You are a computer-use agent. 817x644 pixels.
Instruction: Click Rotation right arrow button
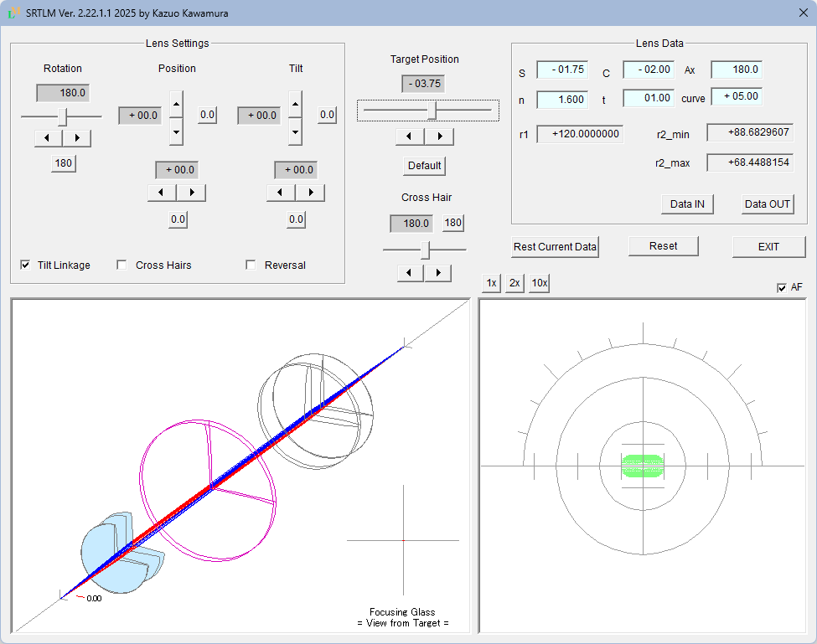pyautogui.click(x=77, y=137)
